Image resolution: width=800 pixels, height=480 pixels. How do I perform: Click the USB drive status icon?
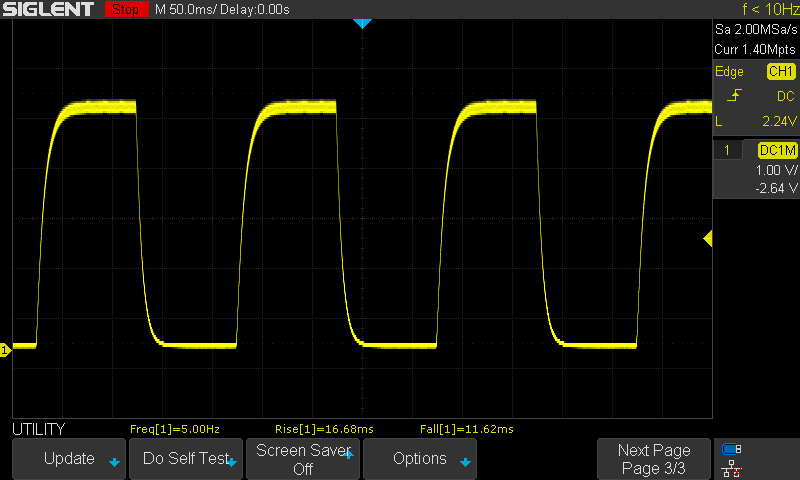click(x=732, y=449)
